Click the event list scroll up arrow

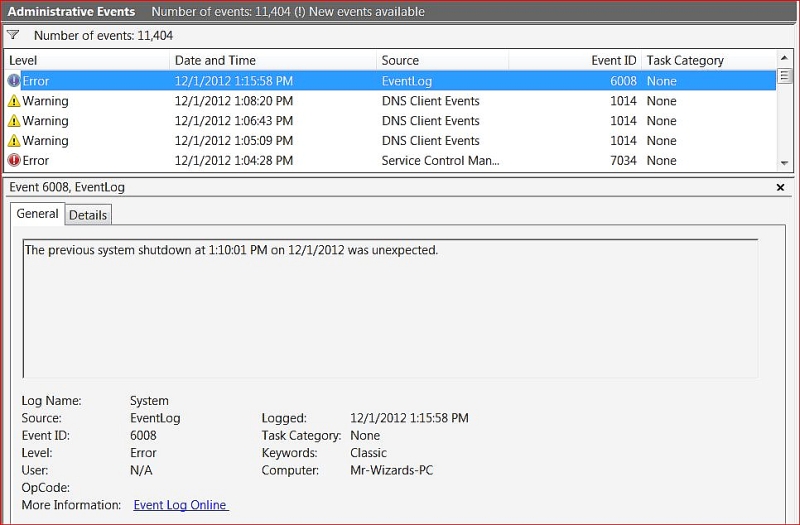pos(784,58)
